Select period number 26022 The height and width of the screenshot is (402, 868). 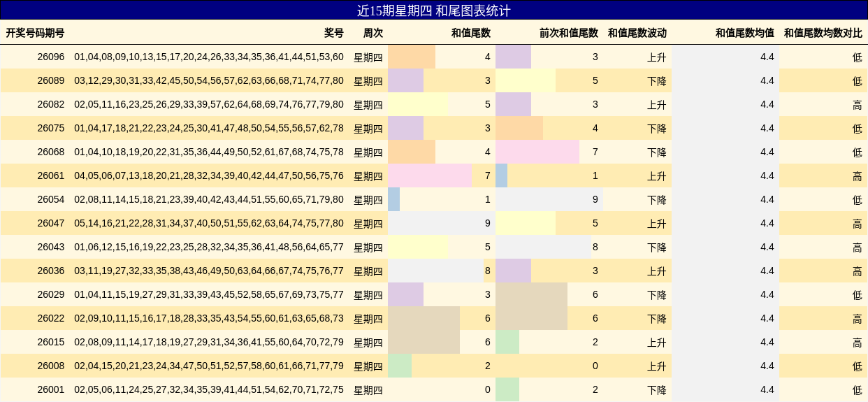[51, 318]
